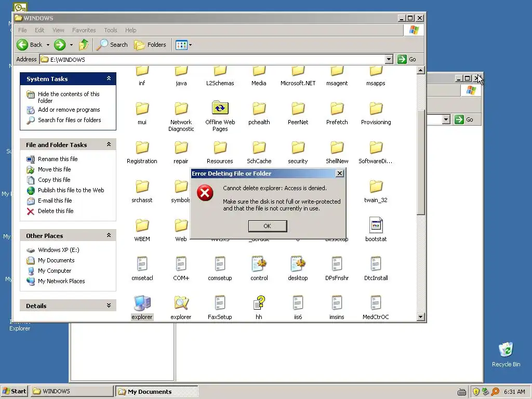This screenshot has width=532, height=399.
Task: Select the pchealth folder
Action: pyautogui.click(x=259, y=113)
